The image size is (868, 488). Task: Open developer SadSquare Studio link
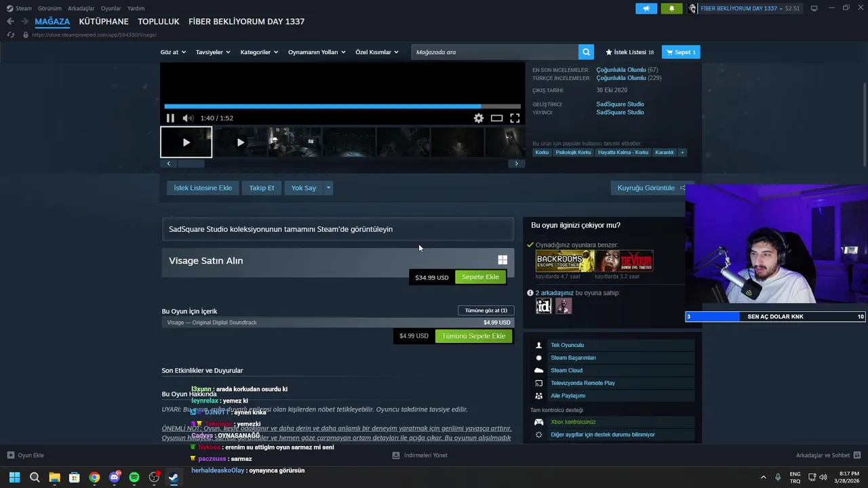tap(620, 104)
